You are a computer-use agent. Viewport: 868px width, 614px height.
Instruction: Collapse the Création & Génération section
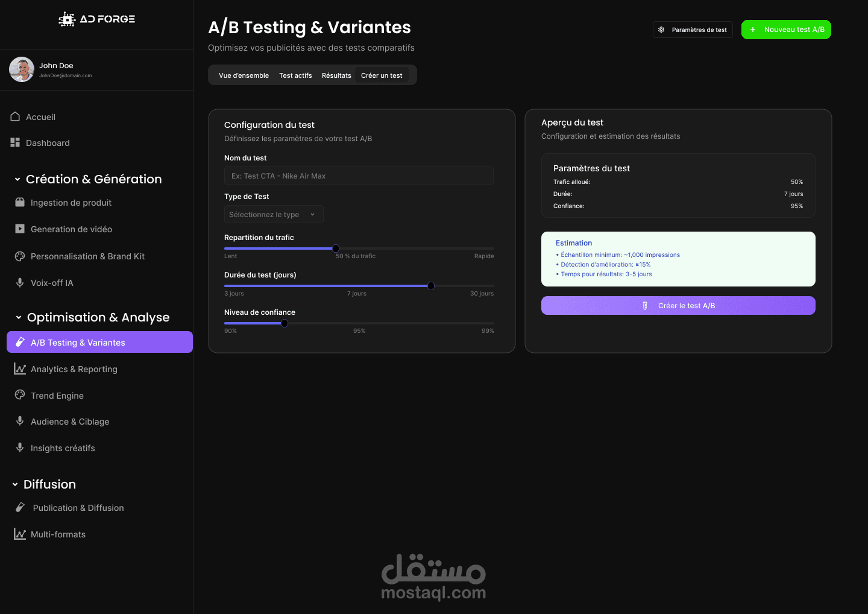point(17,179)
